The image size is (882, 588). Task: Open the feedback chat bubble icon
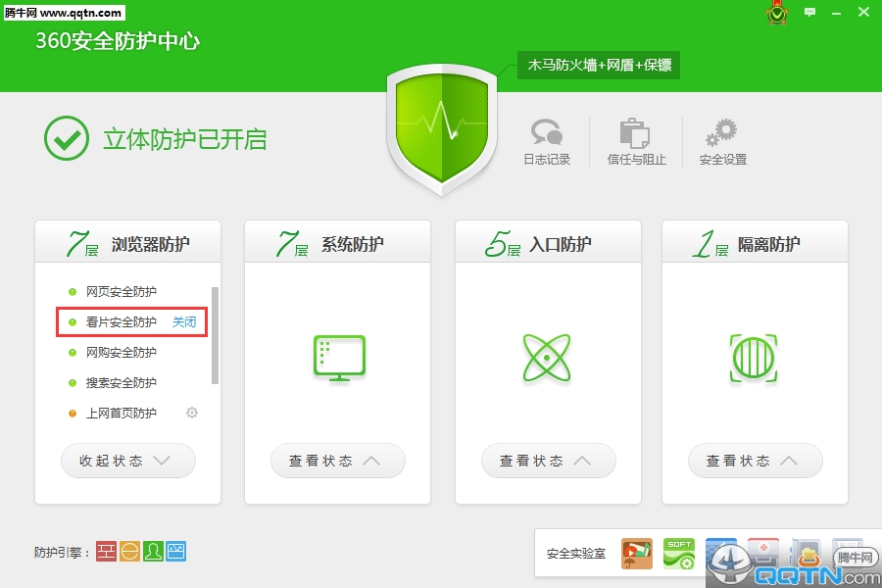[x=810, y=12]
